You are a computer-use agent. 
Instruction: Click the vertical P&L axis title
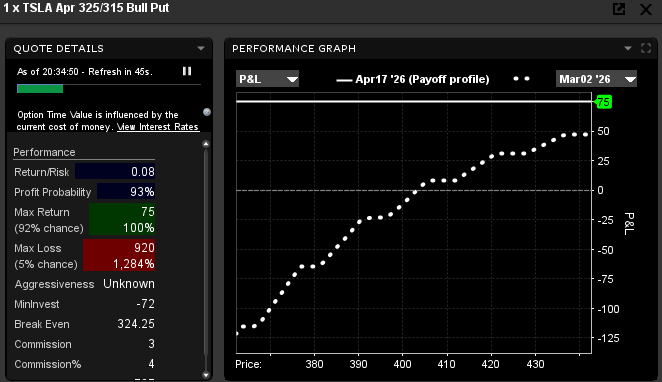tap(629, 224)
